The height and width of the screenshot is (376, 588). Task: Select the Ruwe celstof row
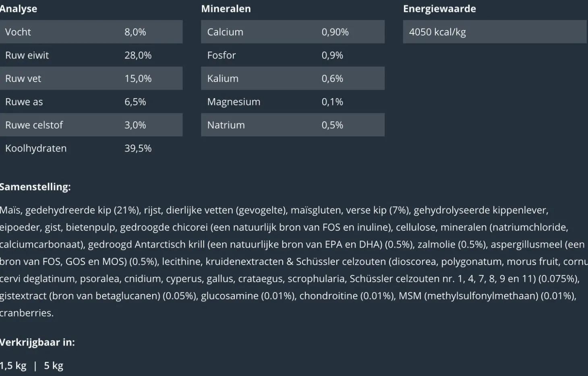click(91, 125)
